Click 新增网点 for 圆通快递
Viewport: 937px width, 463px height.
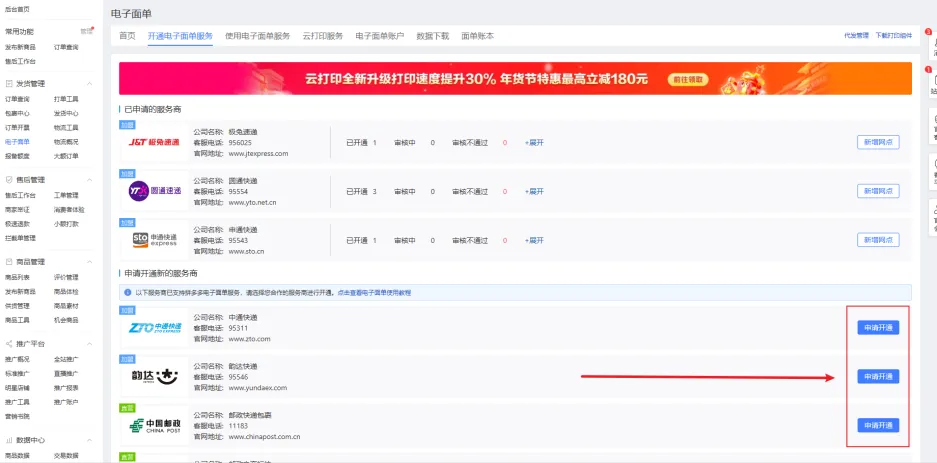878,191
